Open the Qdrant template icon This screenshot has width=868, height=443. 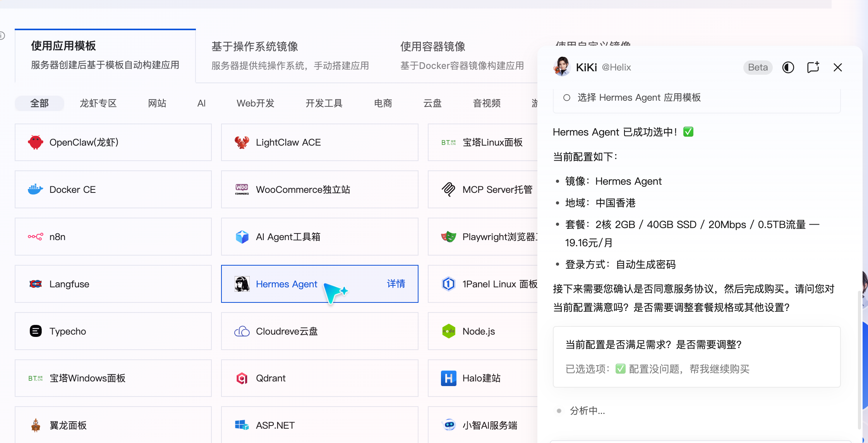[242, 378]
